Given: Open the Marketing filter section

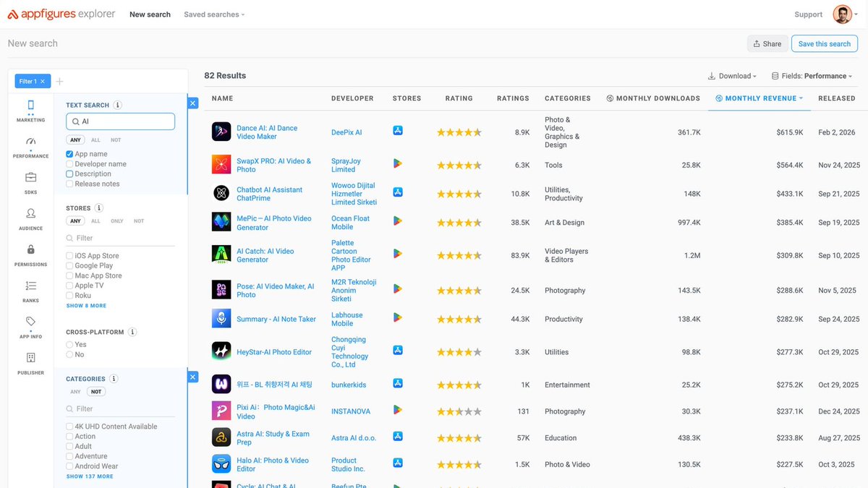Looking at the screenshot, I should 30,111.
